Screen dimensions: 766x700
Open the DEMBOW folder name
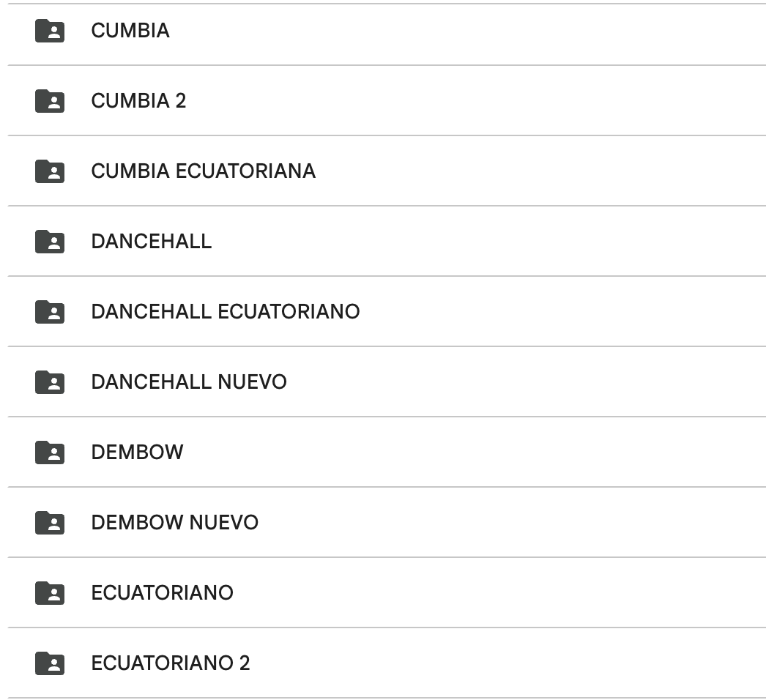137,453
